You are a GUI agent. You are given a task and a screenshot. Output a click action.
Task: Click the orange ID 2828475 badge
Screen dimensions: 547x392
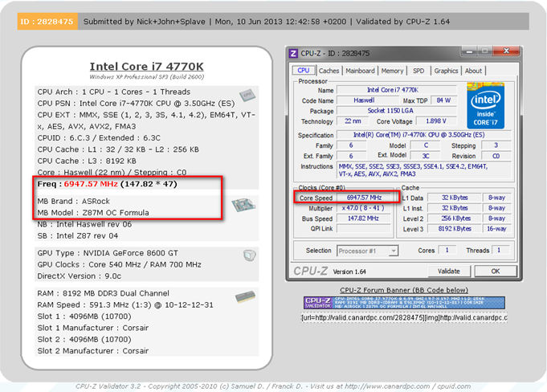[x=47, y=22]
